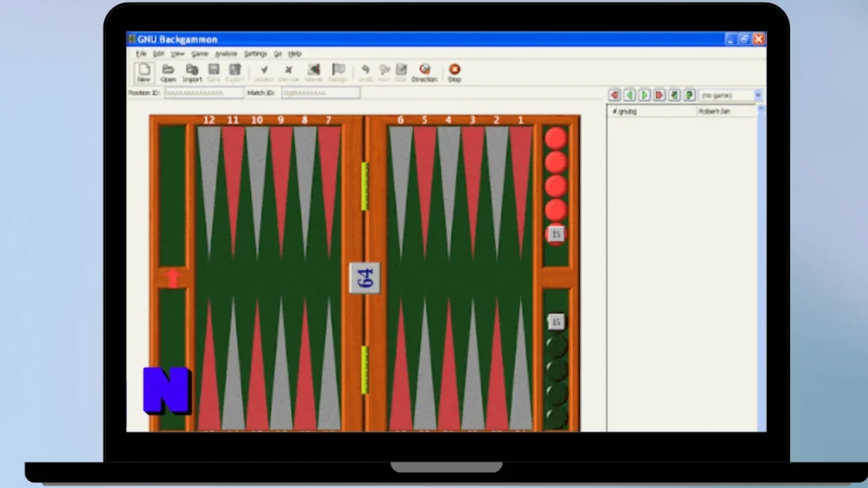Click the Decline cross toolbar icon
The image size is (868, 488).
[x=288, y=73]
